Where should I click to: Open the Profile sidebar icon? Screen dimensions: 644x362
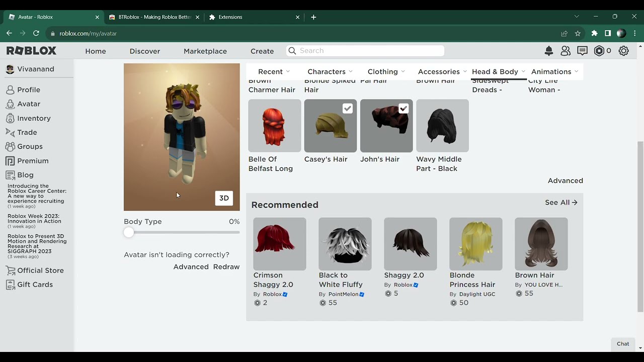(10, 90)
